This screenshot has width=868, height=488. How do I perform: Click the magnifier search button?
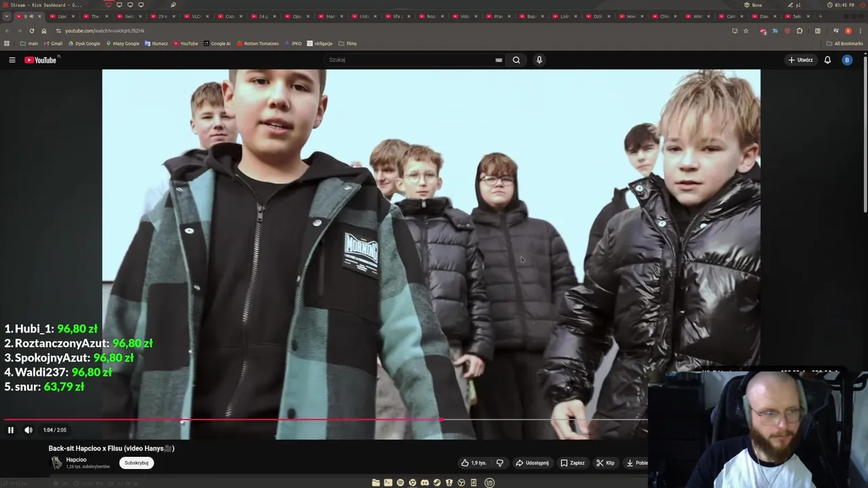click(516, 60)
